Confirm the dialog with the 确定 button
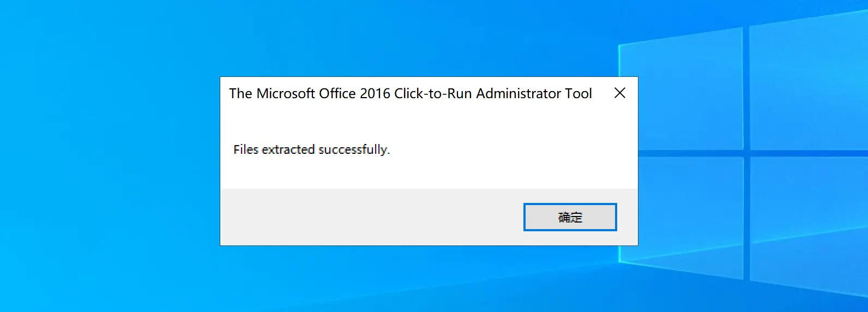Screen dimensions: 868x312 570,217
